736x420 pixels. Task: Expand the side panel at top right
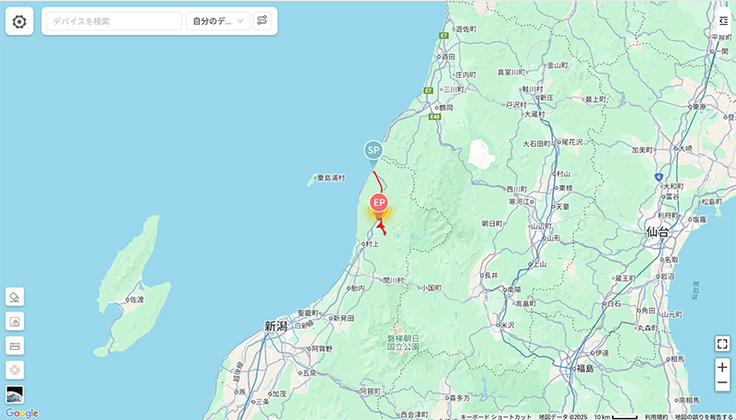tap(723, 21)
